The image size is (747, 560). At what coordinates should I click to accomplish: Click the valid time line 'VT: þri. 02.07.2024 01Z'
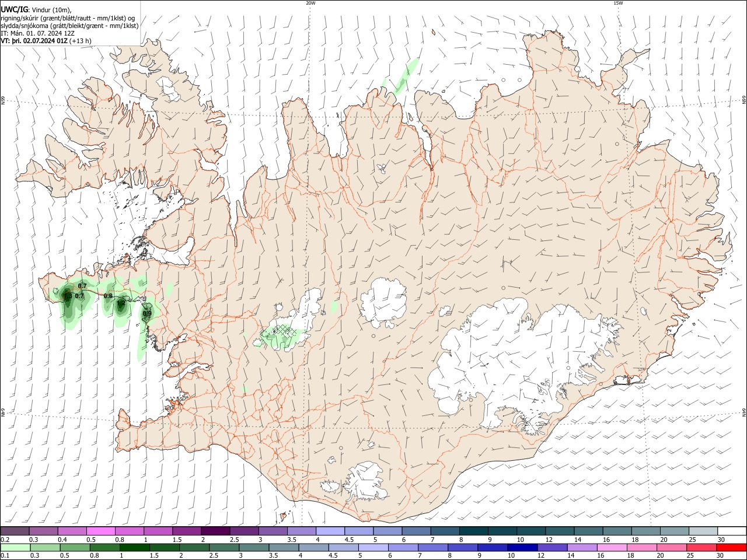(34, 41)
